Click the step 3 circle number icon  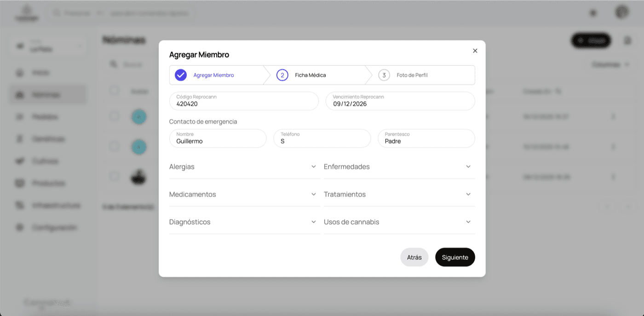coord(384,75)
